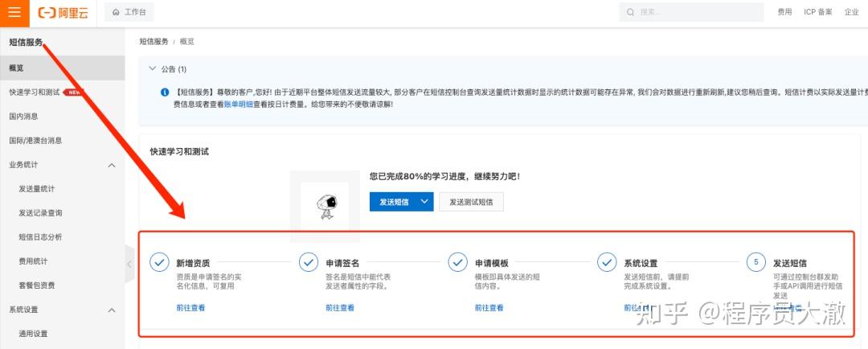Image resolution: width=868 pixels, height=349 pixels.
Task: Open the 发送短信 dropdown arrow
Action: pyautogui.click(x=425, y=202)
